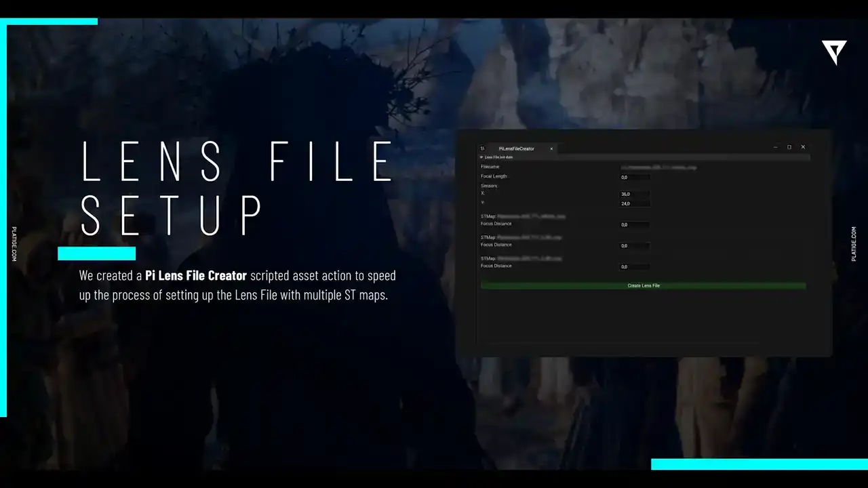Click the Platige logo in the top-right corner
The height and width of the screenshot is (488, 868).
click(x=834, y=52)
